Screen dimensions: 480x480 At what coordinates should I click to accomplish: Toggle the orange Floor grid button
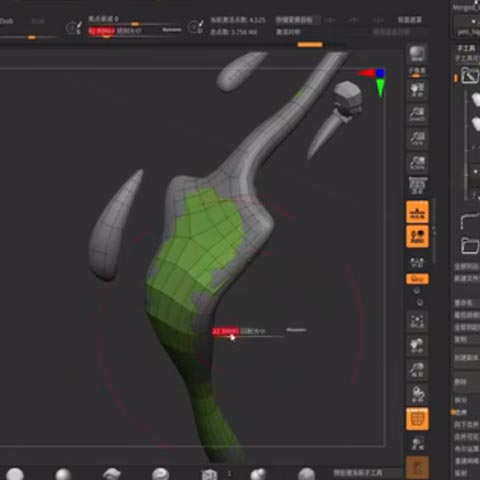click(x=417, y=212)
